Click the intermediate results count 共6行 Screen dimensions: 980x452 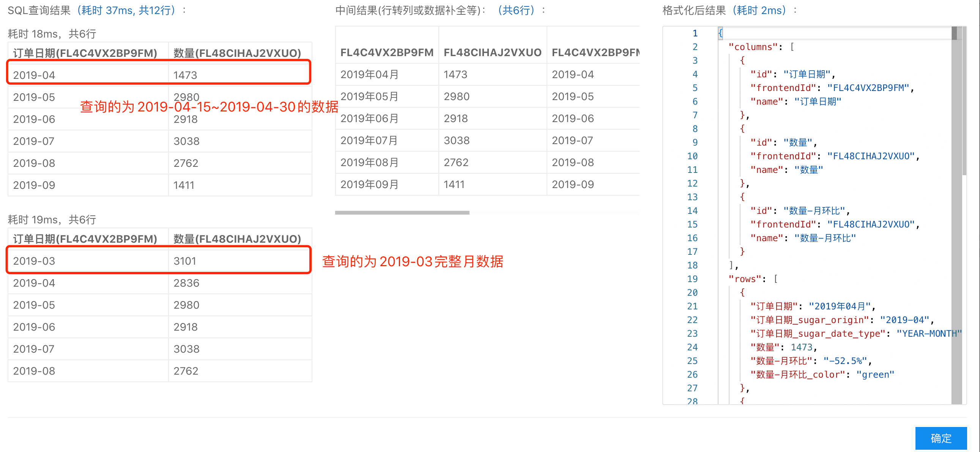(516, 10)
